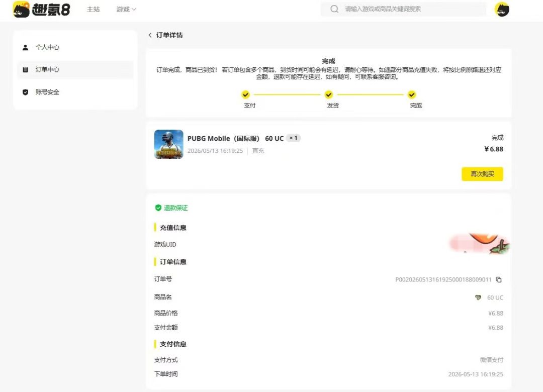The width and height of the screenshot is (543, 392).
Task: Click the 支付 step checkmark
Action: [245, 94]
